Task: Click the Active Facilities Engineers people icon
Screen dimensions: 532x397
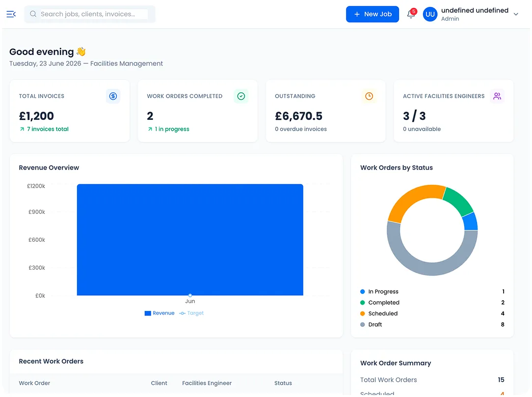Action: 497,96
